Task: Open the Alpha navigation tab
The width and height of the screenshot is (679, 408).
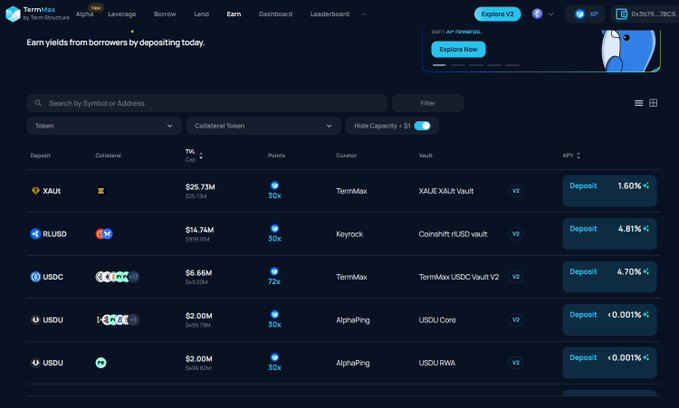Action: (84, 14)
